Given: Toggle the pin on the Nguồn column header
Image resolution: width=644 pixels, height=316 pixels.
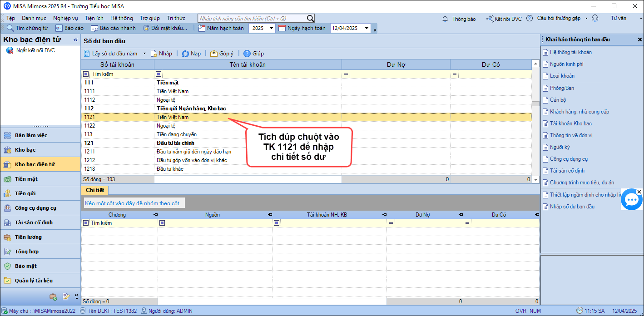Looking at the screenshot, I should pos(270,215).
